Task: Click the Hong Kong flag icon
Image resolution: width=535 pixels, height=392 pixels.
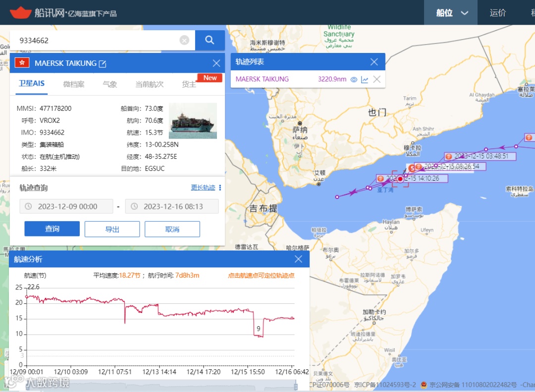Action: click(x=22, y=63)
